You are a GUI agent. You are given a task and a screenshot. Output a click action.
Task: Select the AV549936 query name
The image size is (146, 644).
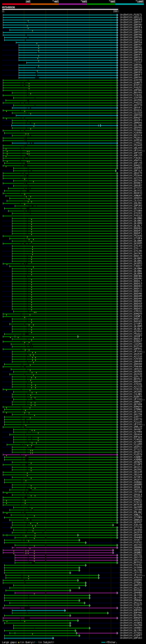(x=8, y=8)
